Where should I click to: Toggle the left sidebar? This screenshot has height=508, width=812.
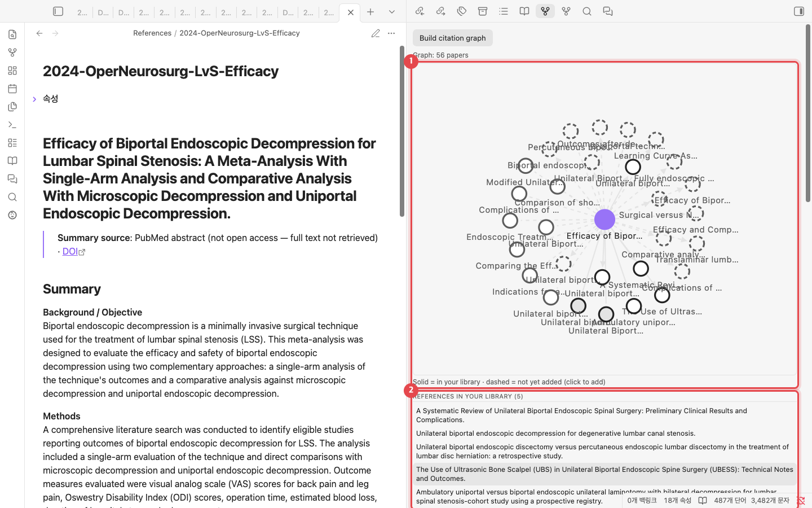58,11
